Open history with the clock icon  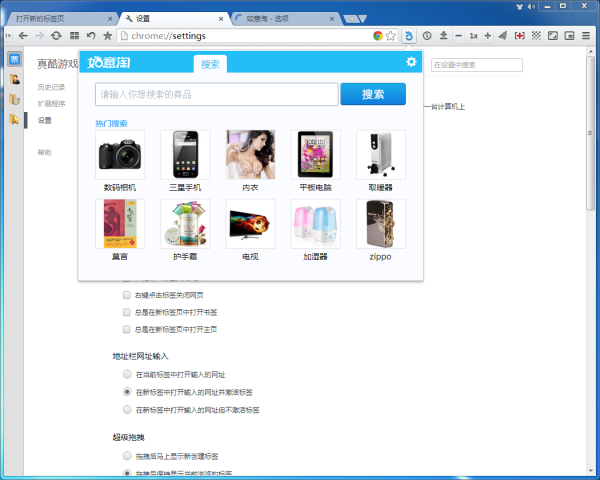tap(427, 36)
